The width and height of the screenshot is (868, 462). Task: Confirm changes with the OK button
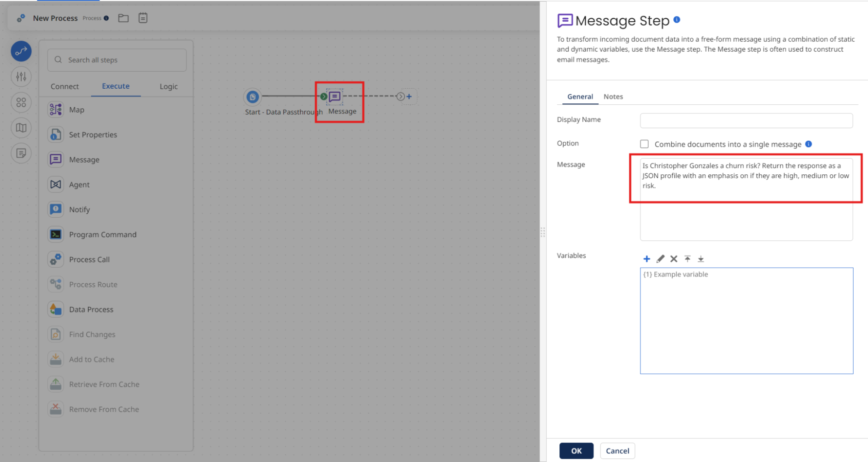point(576,451)
